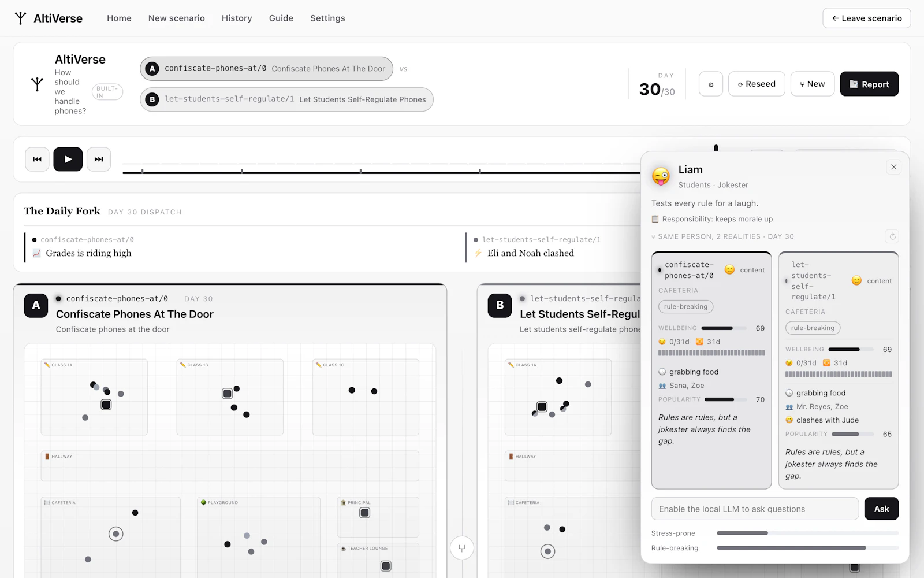The image size is (924, 578).
Task: Click the Wellbeing bar in the confiscate-phones-at/0 card
Action: click(724, 328)
